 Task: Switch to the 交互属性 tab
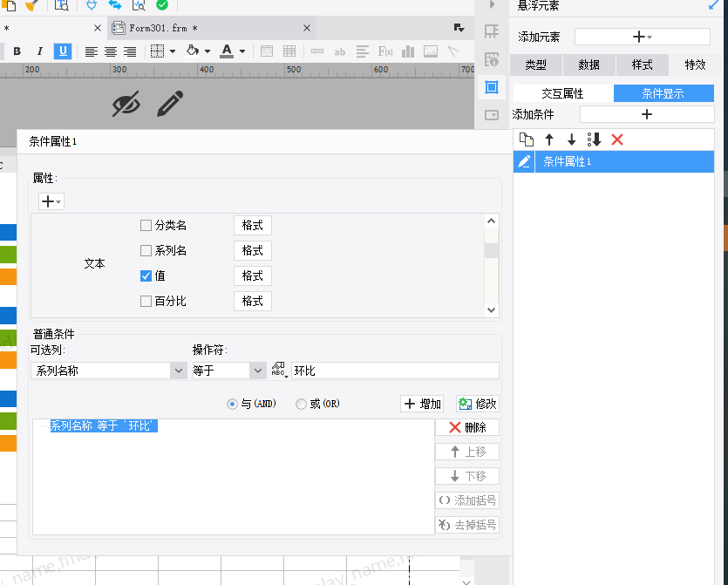[x=562, y=93]
